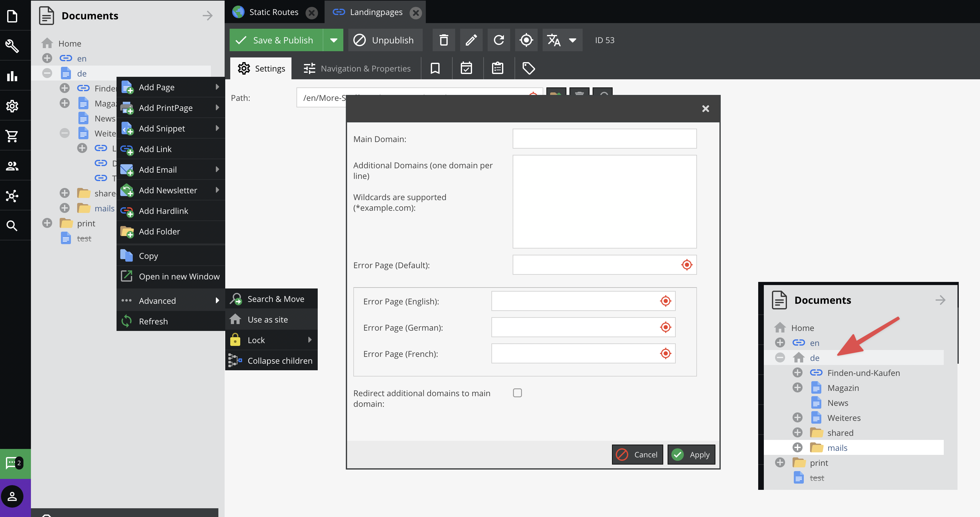Click the Main Domain input field
980x517 pixels.
[604, 139]
